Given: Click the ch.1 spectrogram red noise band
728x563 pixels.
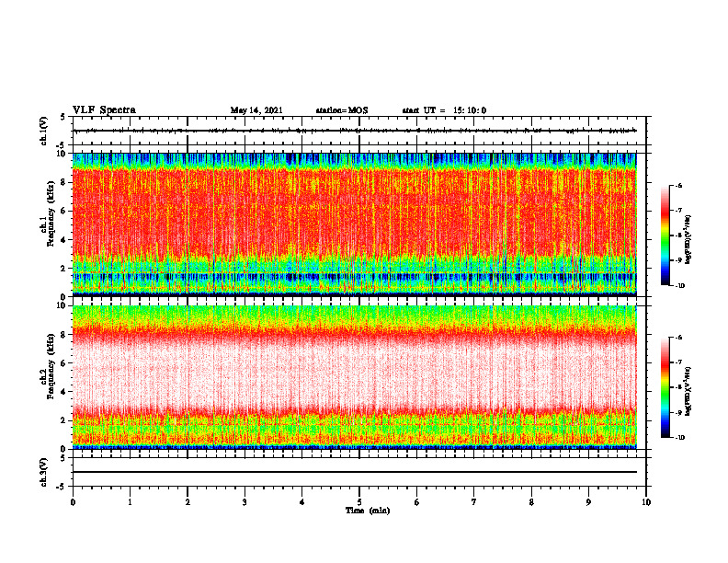Looking at the screenshot, I should click(x=354, y=212).
